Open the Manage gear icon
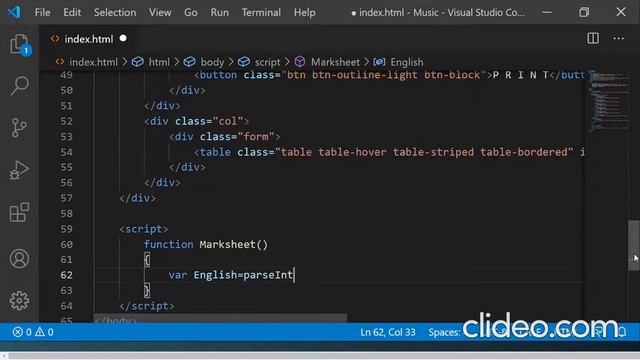Screen dimensions: 640x360 pos(19,301)
